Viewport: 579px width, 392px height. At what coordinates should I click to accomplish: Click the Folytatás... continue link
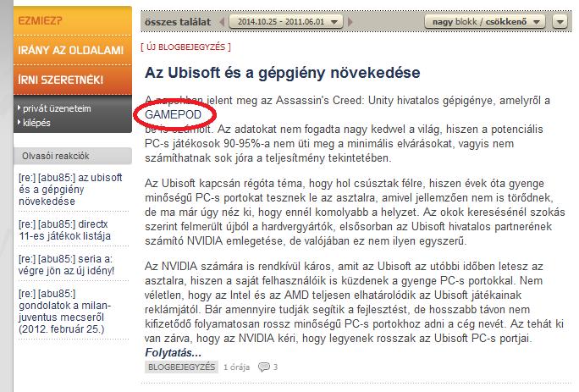point(174,352)
